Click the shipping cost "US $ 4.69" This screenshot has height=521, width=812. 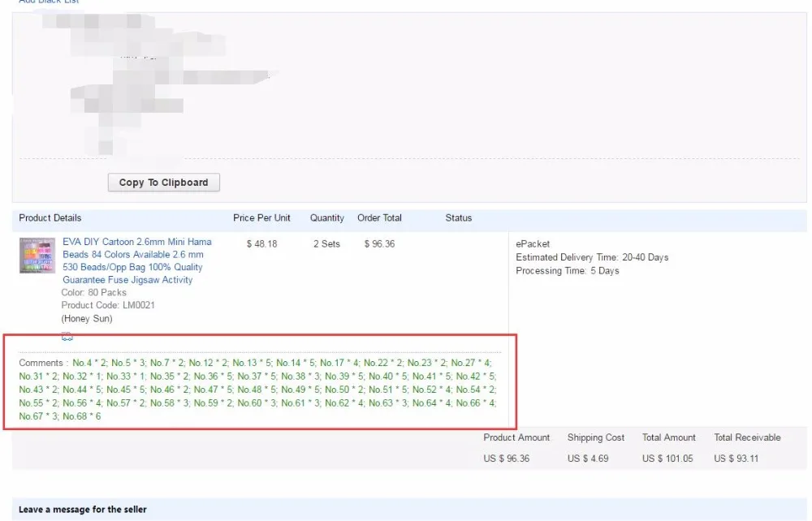[588, 459]
